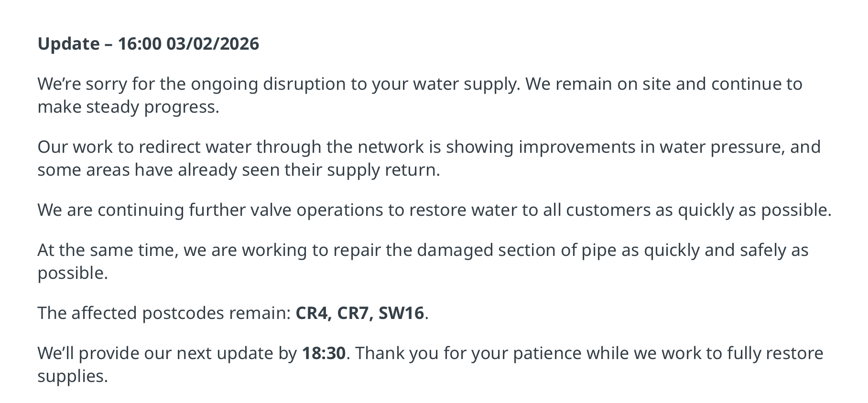Click the bold next update time "18:30"

click(x=324, y=353)
